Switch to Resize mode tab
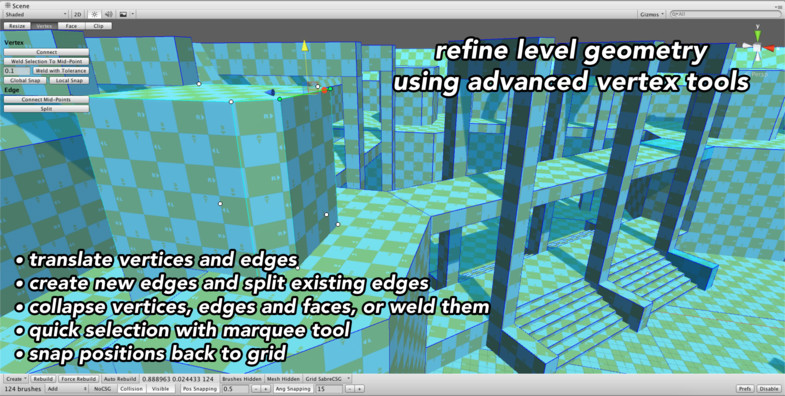This screenshot has width=785, height=396. (x=17, y=26)
